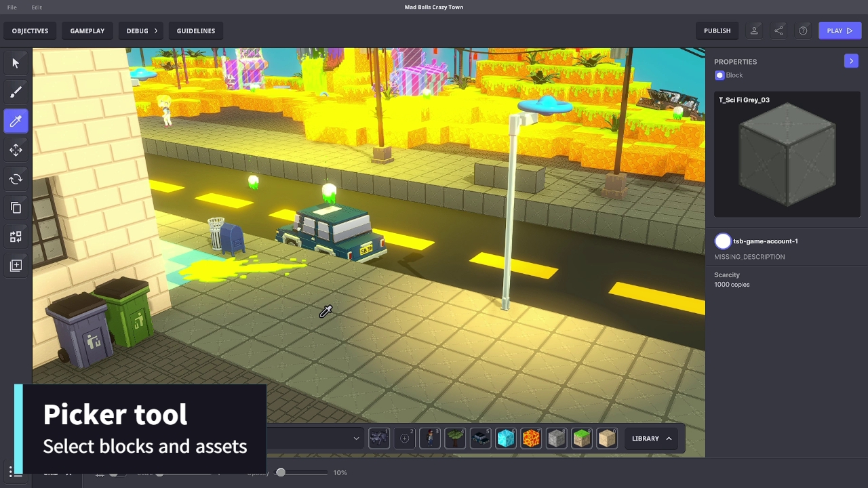This screenshot has height=488, width=868.
Task: Click the Duplicate tool icon
Action: coord(16,208)
